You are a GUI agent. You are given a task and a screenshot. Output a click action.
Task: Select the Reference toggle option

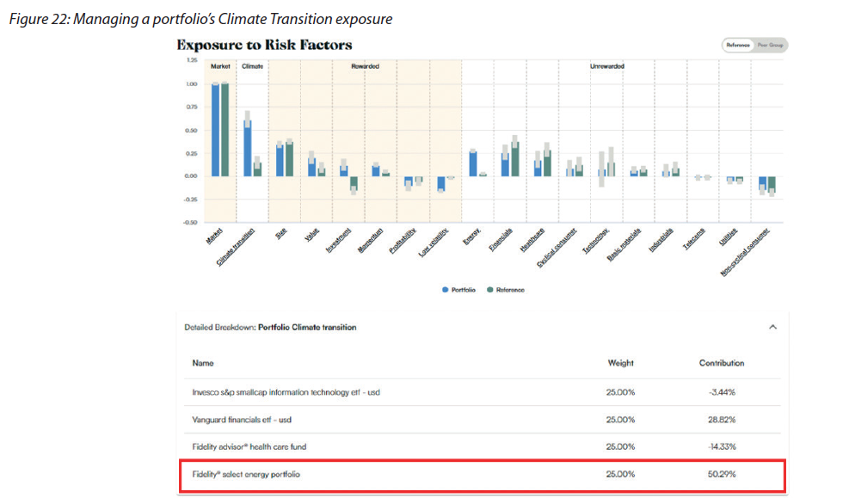pyautogui.click(x=738, y=46)
